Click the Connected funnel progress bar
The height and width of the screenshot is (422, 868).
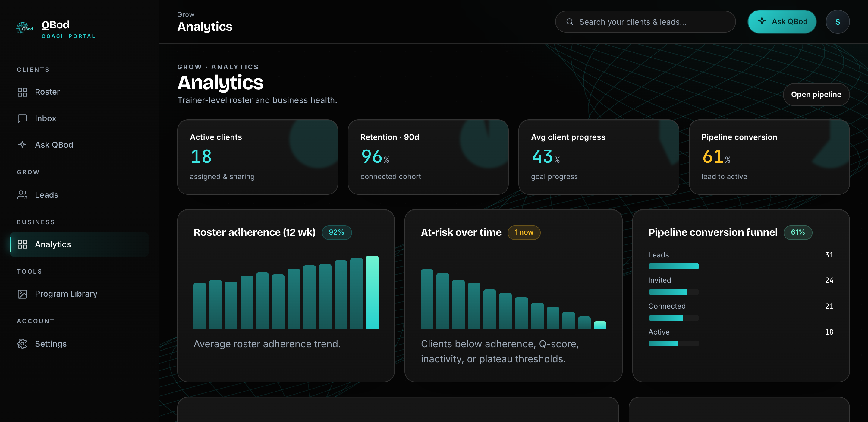tap(674, 318)
